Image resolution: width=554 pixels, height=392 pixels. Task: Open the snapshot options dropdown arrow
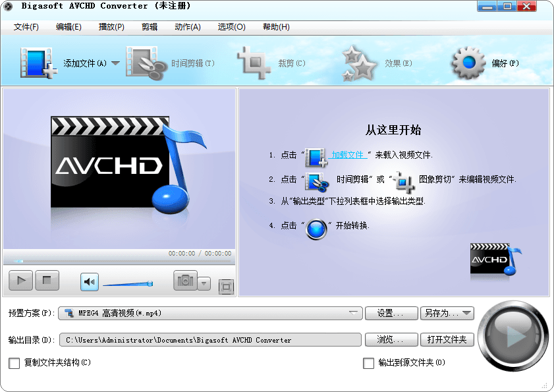point(204,284)
